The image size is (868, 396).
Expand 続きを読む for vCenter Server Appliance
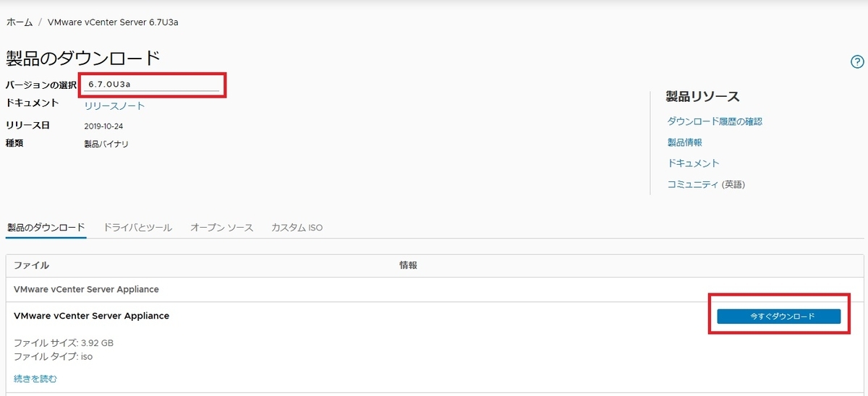(35, 379)
